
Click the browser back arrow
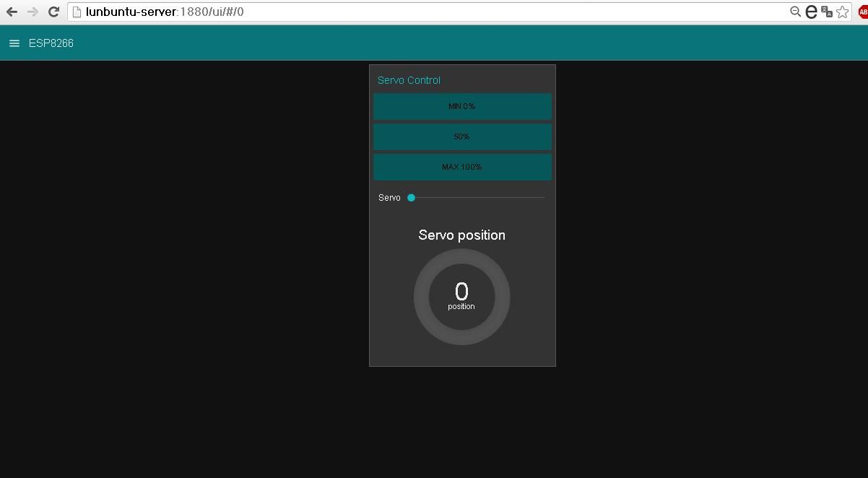pos(10,12)
